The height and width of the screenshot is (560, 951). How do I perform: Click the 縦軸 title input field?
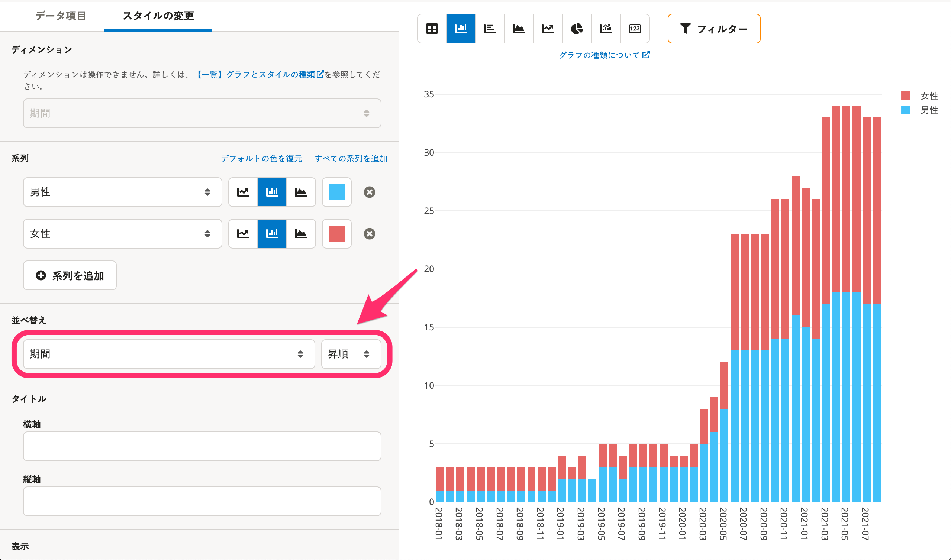pos(202,501)
